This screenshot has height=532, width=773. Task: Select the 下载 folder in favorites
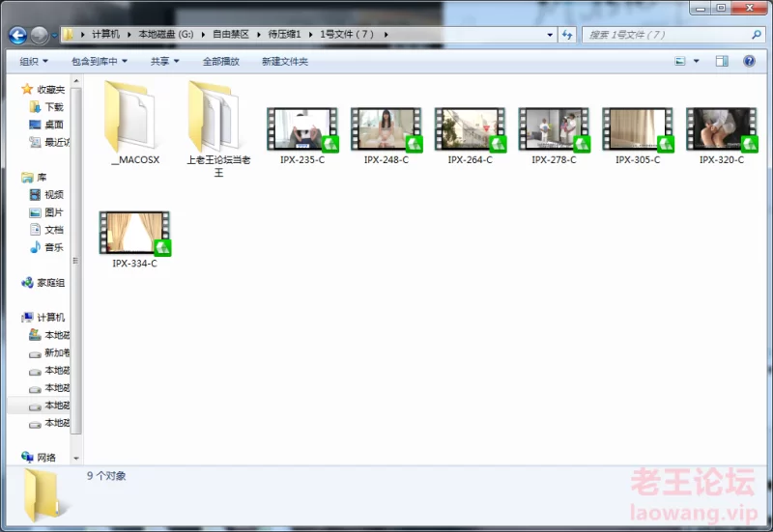tap(53, 107)
